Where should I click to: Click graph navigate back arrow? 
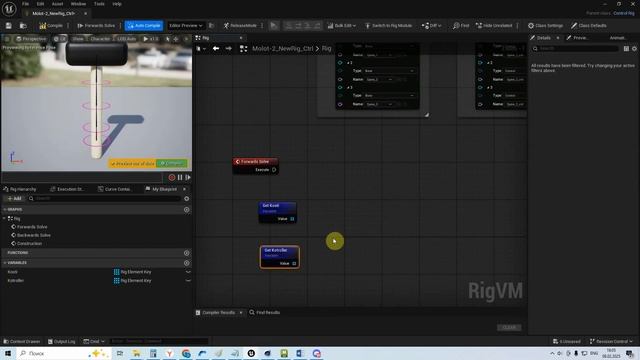[x=216, y=49]
